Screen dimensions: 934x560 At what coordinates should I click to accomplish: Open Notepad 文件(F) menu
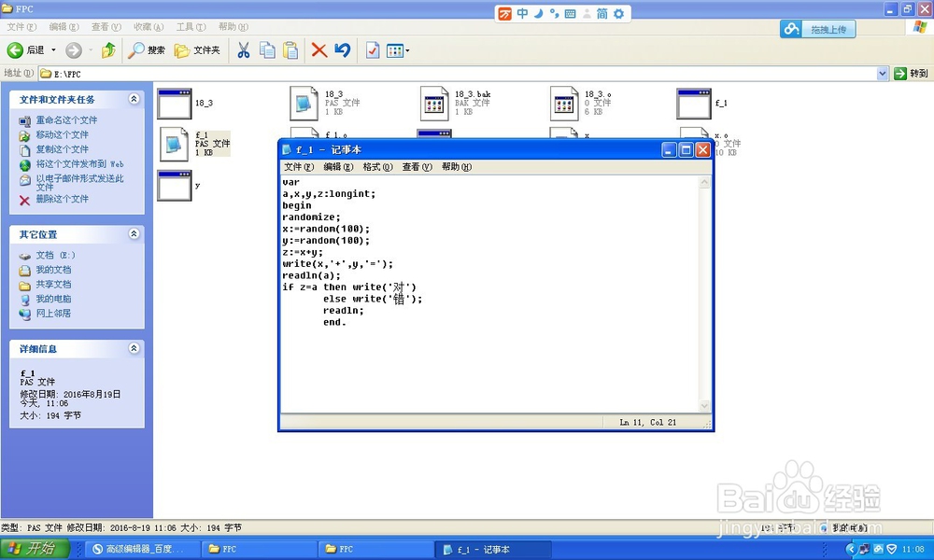[299, 167]
